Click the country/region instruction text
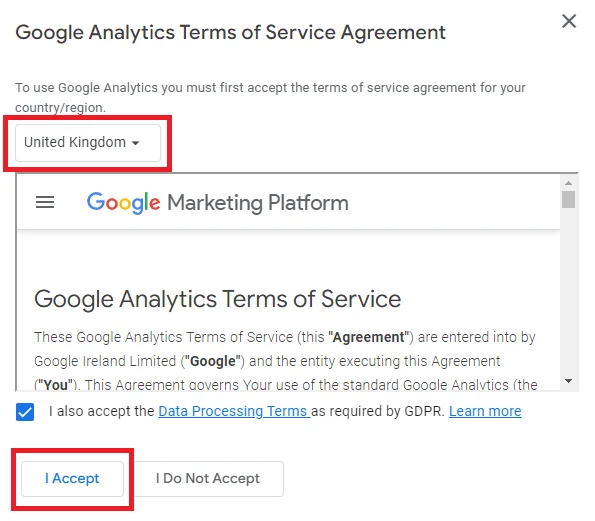The height and width of the screenshot is (521, 595). pos(270,98)
